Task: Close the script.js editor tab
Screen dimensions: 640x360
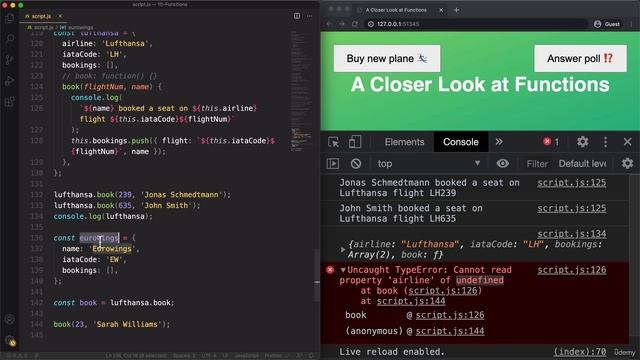Action: [x=60, y=16]
